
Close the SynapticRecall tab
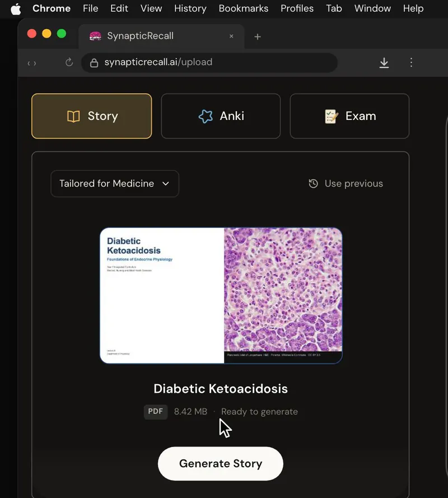(x=231, y=36)
